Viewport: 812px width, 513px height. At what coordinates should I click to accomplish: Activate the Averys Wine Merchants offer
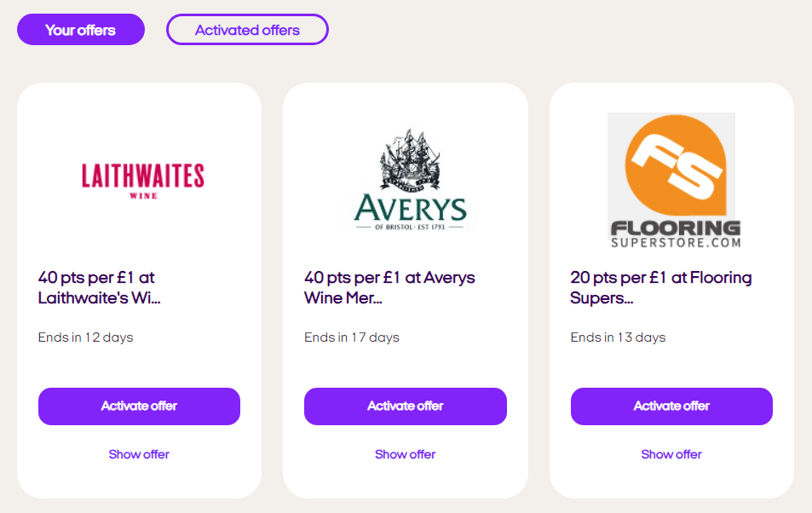tap(406, 406)
